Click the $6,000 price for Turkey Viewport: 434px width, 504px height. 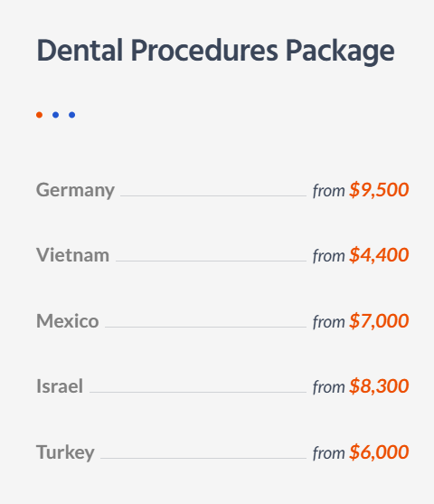pyautogui.click(x=379, y=452)
